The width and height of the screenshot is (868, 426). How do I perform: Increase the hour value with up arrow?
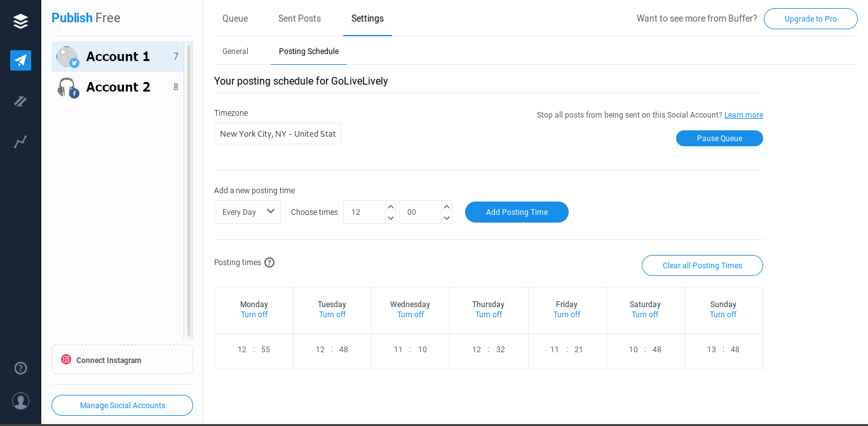pos(391,207)
